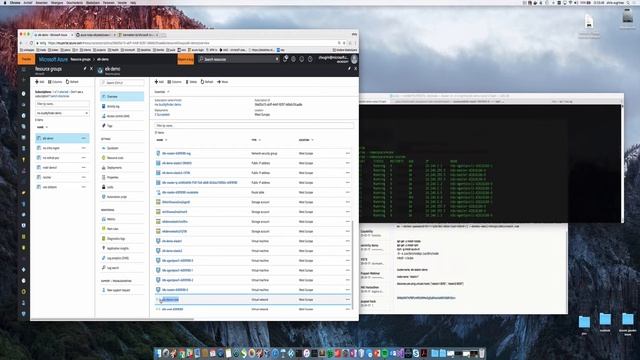Screen dimensions: 640x360
Task: Click Resource groups in breadcrumb
Action: pos(80,60)
